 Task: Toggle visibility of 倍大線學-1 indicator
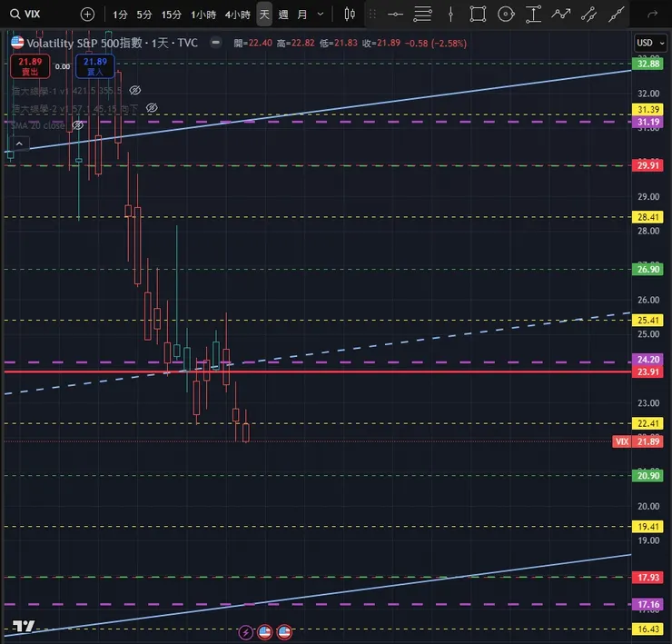pos(135,90)
